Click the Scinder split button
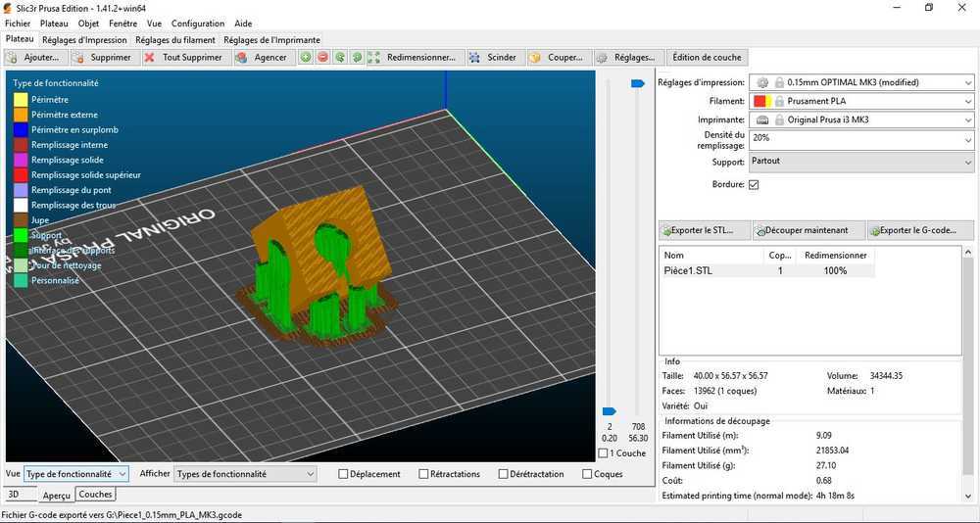980x523 pixels. tap(494, 58)
